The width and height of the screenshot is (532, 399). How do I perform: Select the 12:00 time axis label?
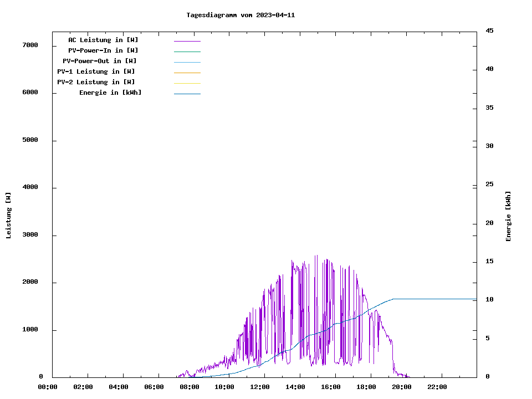[x=260, y=387]
